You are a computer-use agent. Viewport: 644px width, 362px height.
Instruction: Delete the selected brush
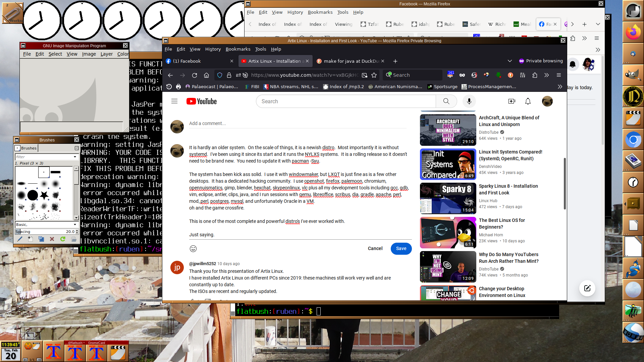point(52,239)
